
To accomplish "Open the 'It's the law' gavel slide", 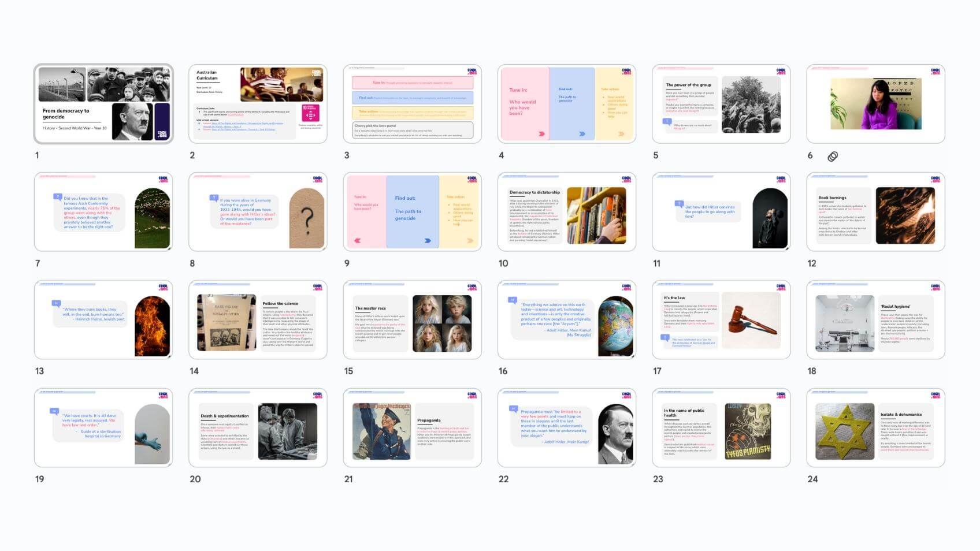I will (x=721, y=320).
